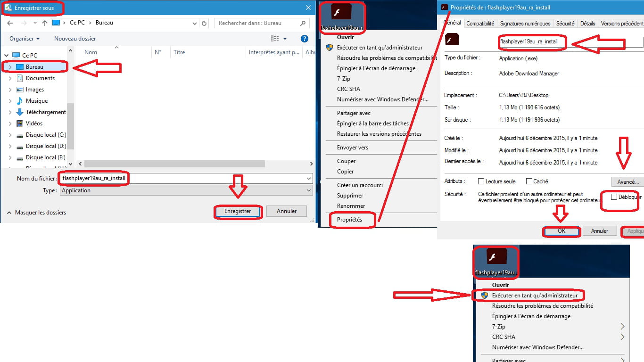Select Renommer in the context menu
644x362 pixels.
[351, 206]
